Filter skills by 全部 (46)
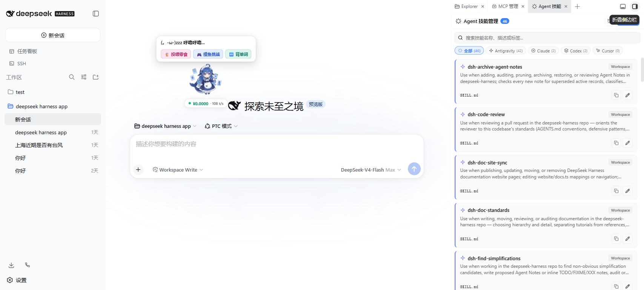Screen dimensions: 644x290 click(x=469, y=51)
